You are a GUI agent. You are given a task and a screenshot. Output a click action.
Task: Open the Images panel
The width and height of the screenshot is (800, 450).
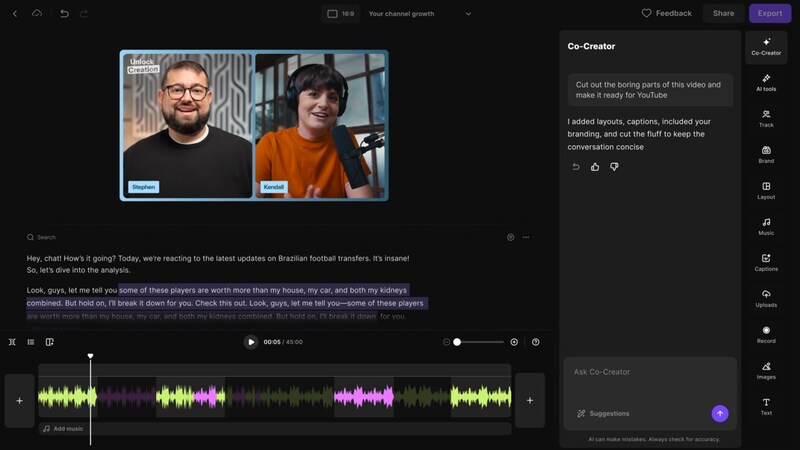766,370
